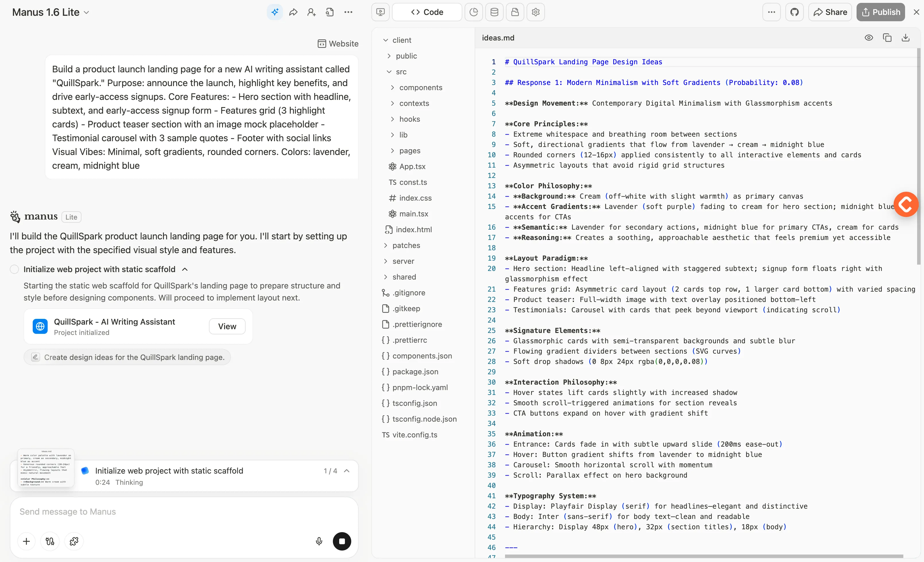Click the View button for QuillSpark project
The height and width of the screenshot is (562, 924).
tap(227, 326)
